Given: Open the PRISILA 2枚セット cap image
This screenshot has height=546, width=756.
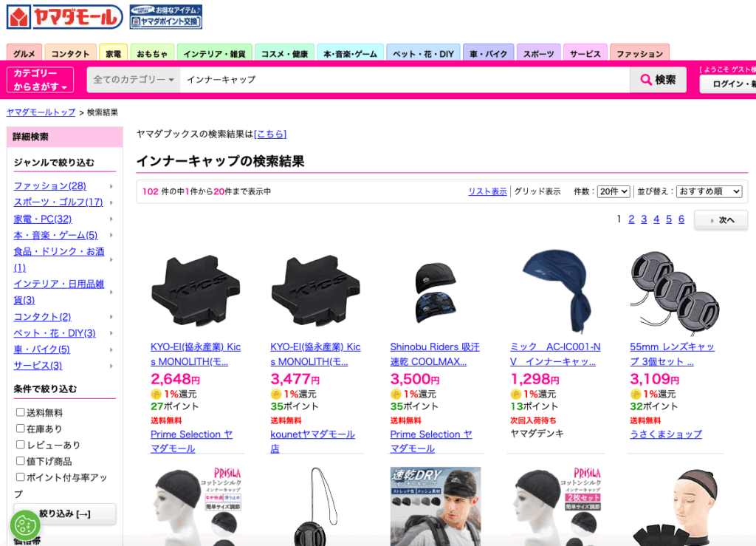Looking at the screenshot, I should (x=555, y=506).
